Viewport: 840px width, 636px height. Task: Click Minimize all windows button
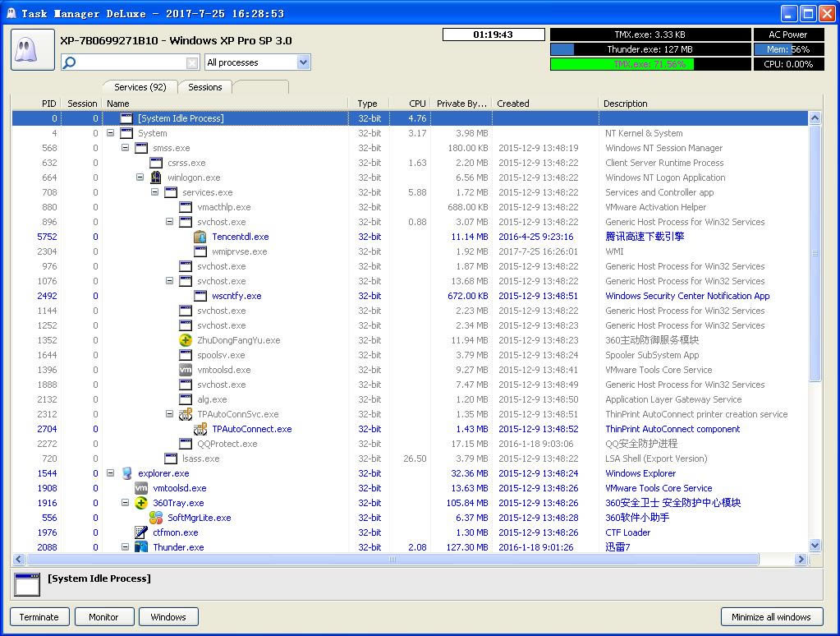click(x=771, y=617)
